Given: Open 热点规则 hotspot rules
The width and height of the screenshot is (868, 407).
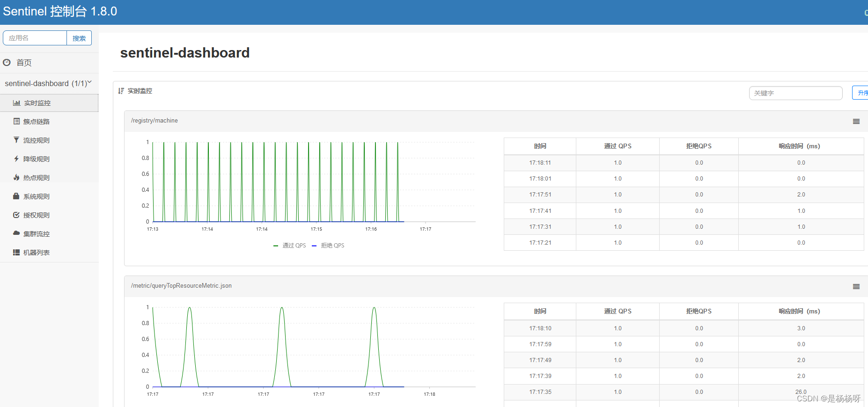Looking at the screenshot, I should coord(49,178).
